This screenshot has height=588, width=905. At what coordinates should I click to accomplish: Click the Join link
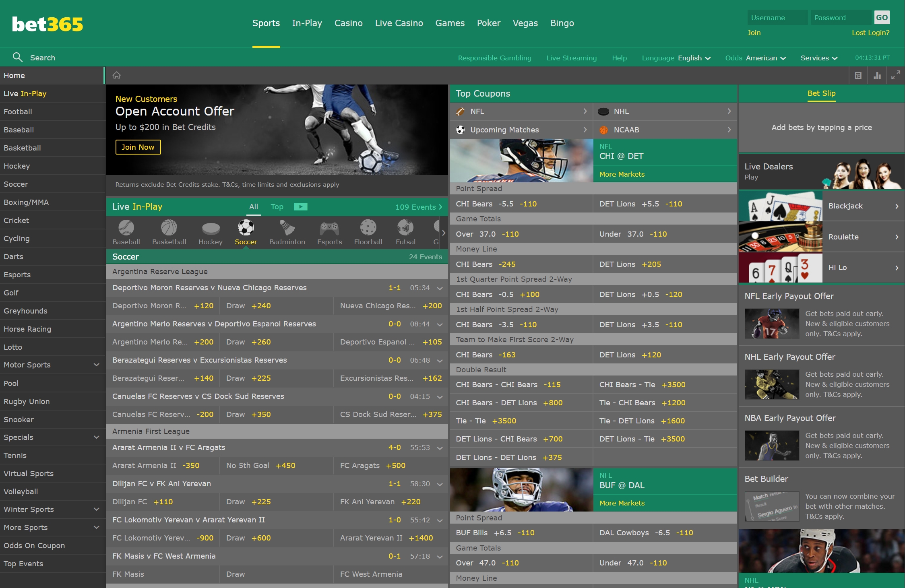point(754,33)
